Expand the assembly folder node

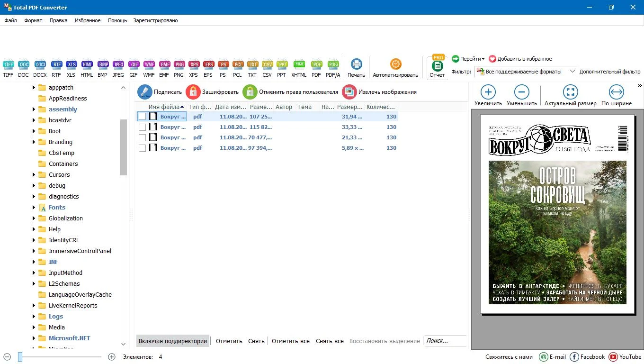tap(34, 109)
